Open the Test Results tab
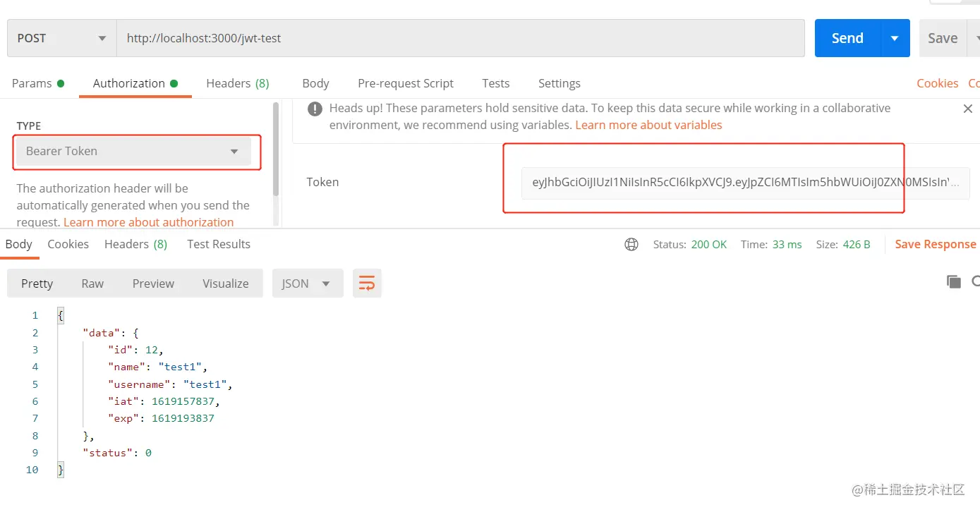 click(x=219, y=244)
